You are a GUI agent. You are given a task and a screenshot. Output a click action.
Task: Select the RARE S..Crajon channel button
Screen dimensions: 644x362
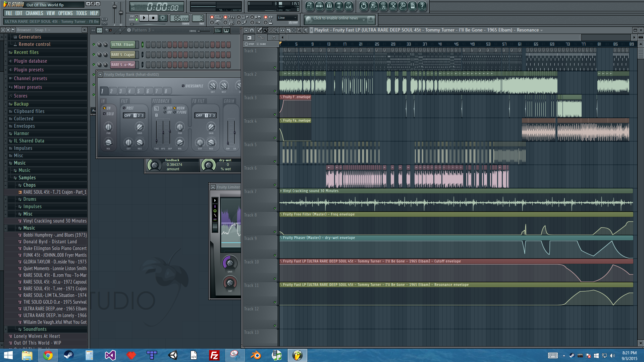123,55
